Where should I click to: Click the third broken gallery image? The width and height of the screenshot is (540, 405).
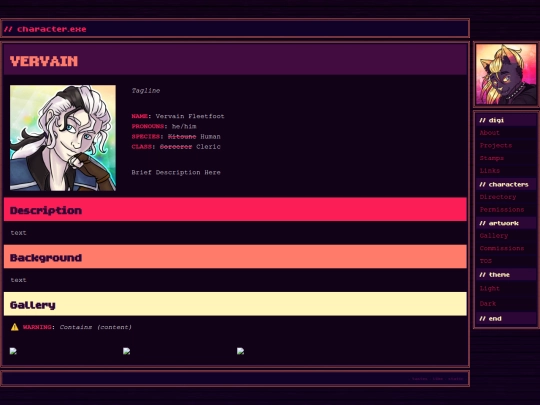(240, 351)
